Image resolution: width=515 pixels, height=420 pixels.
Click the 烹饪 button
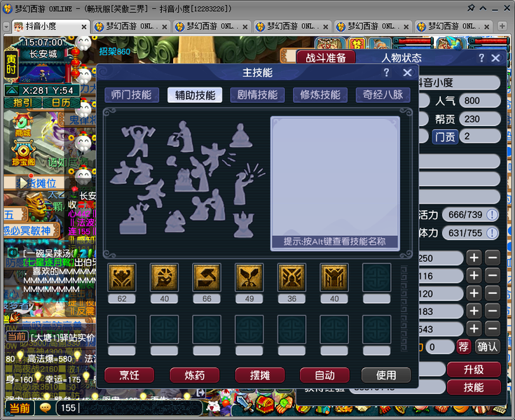pyautogui.click(x=130, y=375)
